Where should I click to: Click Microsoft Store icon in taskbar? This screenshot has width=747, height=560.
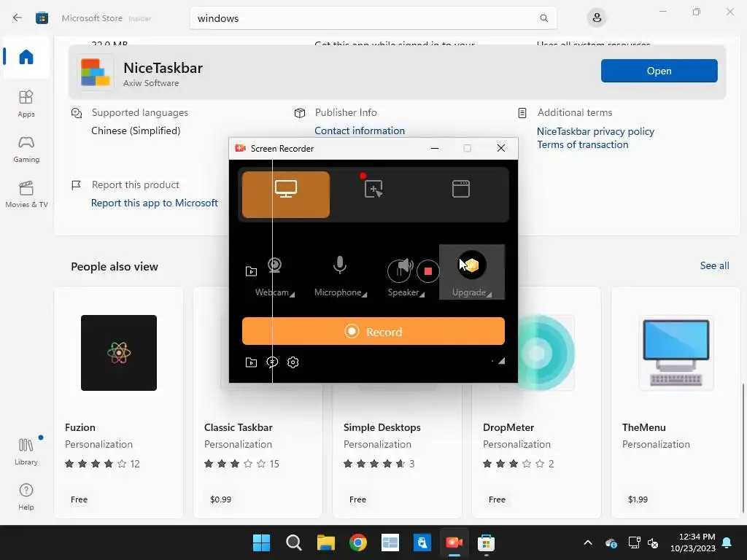click(x=486, y=542)
